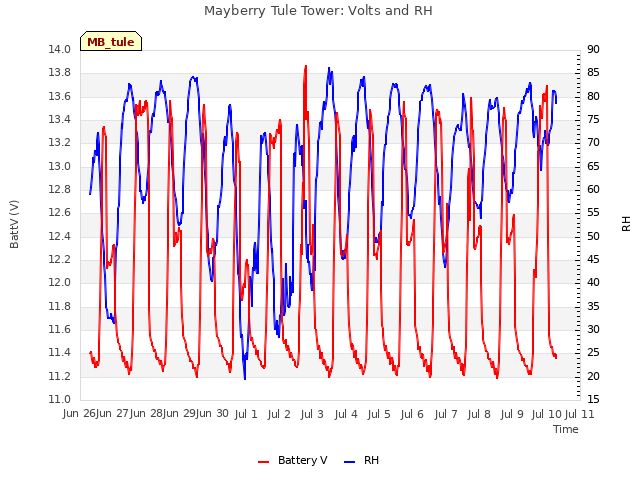Click the 'RH' right axis title
This screenshot has height=480, width=640.
(x=626, y=224)
